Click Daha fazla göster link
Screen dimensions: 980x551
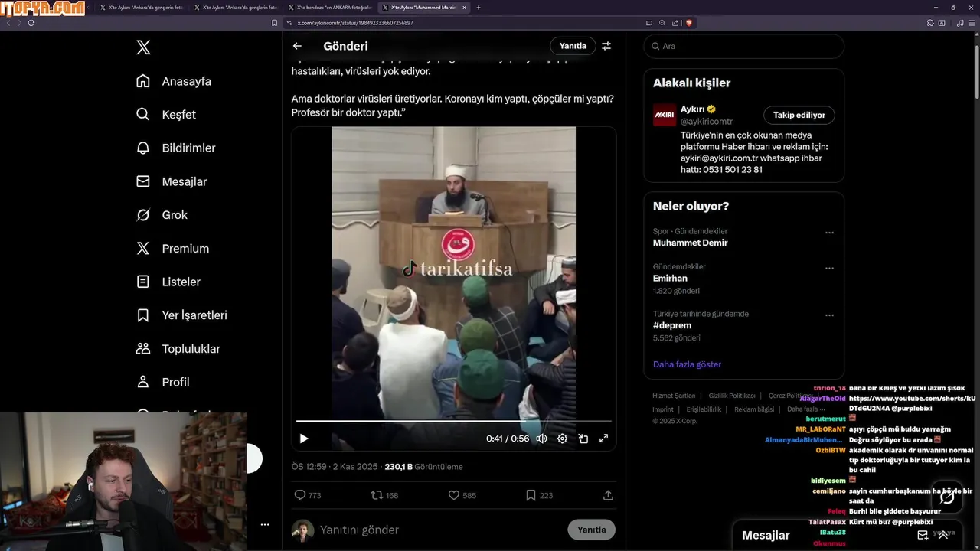[x=687, y=364]
